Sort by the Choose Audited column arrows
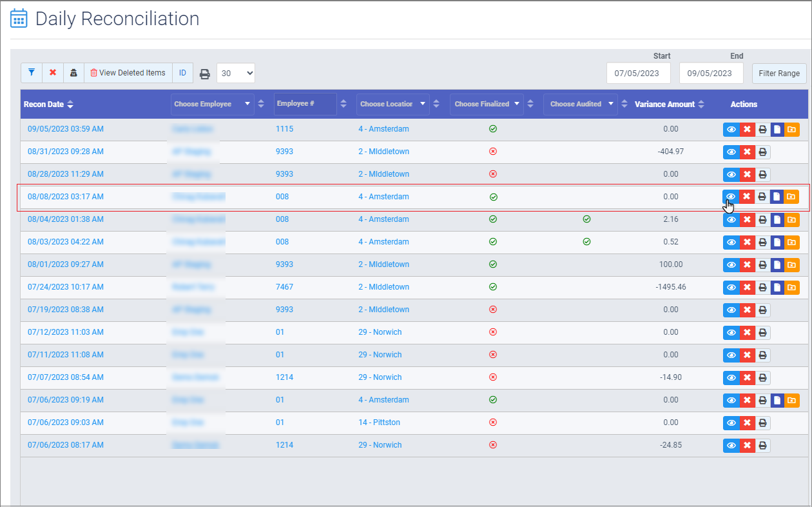This screenshot has width=812, height=507. pyautogui.click(x=624, y=104)
